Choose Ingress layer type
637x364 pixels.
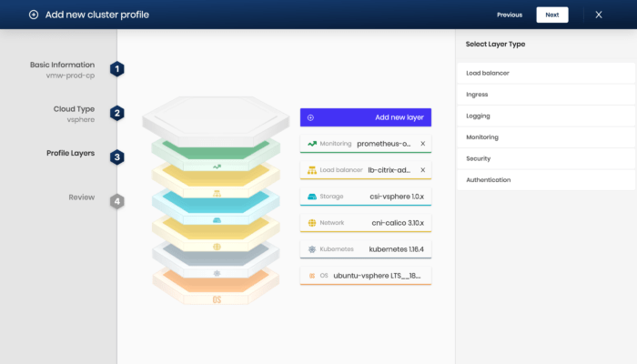coord(546,95)
